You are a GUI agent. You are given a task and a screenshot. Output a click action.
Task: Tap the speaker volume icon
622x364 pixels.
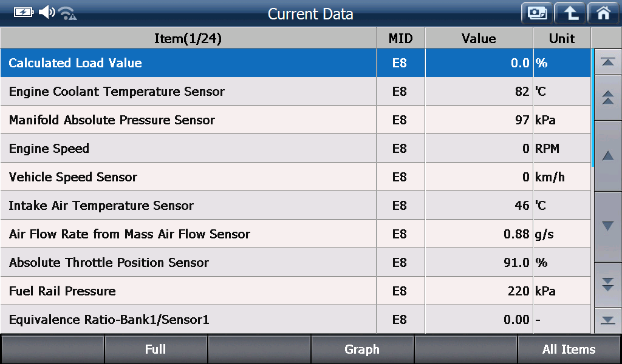point(47,12)
